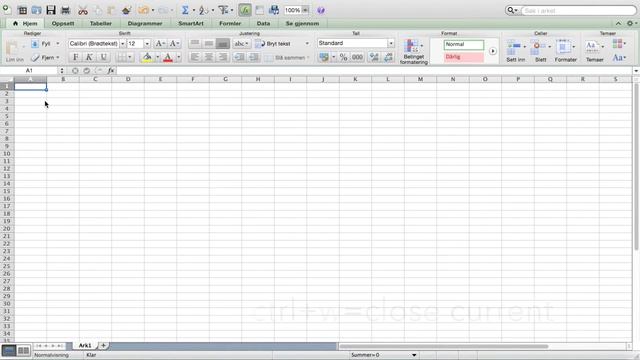640x360 pixels.
Task: Click the Filter funnel icon
Action: click(x=223, y=10)
